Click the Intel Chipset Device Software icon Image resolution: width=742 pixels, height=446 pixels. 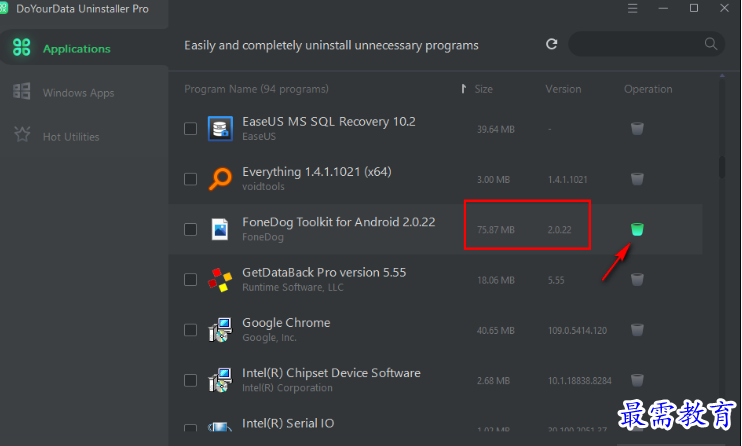pyautogui.click(x=220, y=380)
